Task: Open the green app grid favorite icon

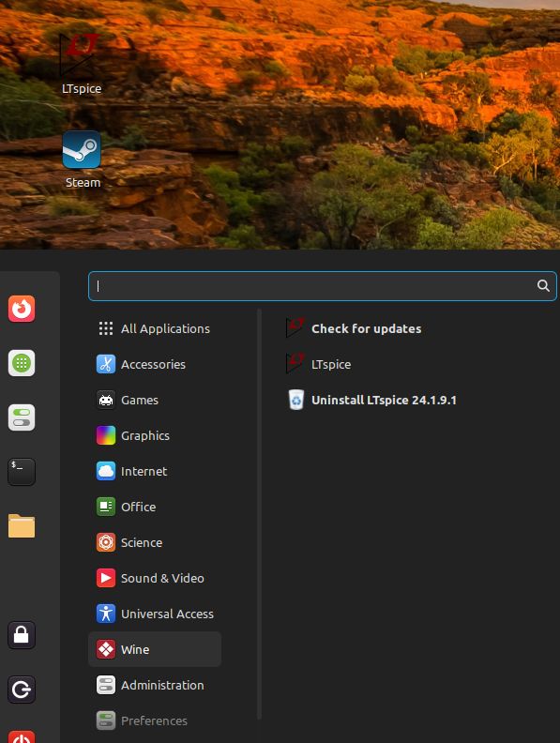Action: coord(22,363)
